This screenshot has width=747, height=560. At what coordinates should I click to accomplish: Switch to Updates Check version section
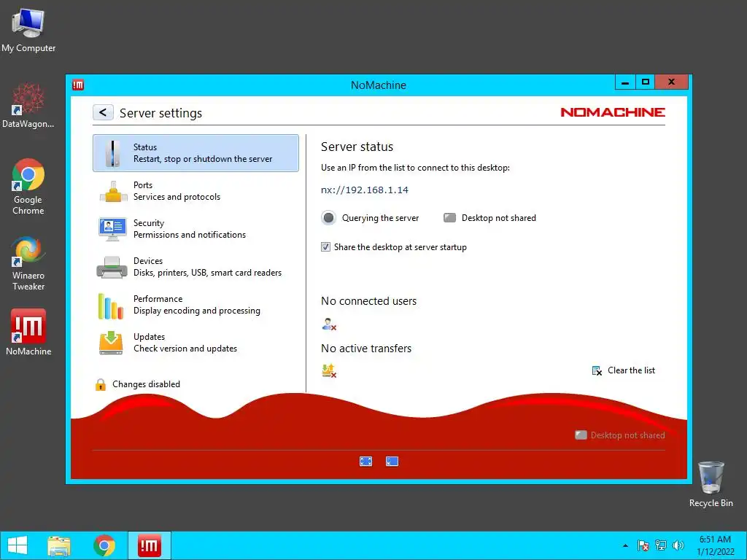pos(196,343)
